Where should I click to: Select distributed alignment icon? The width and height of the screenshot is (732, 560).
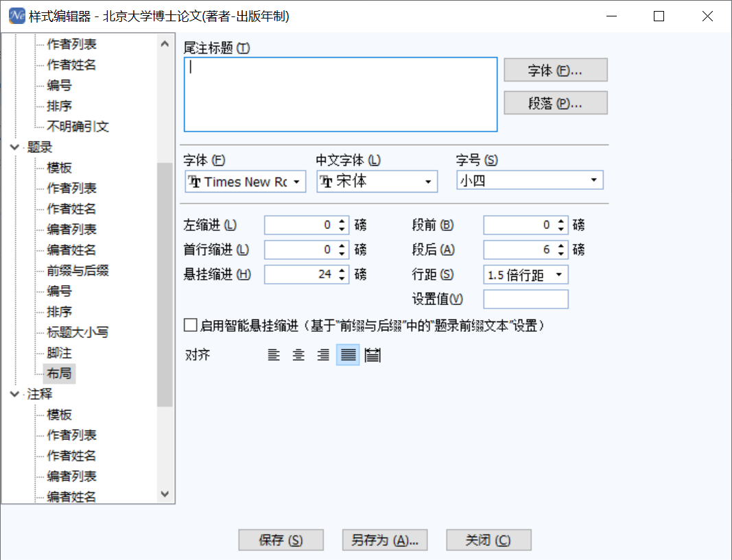pos(373,355)
